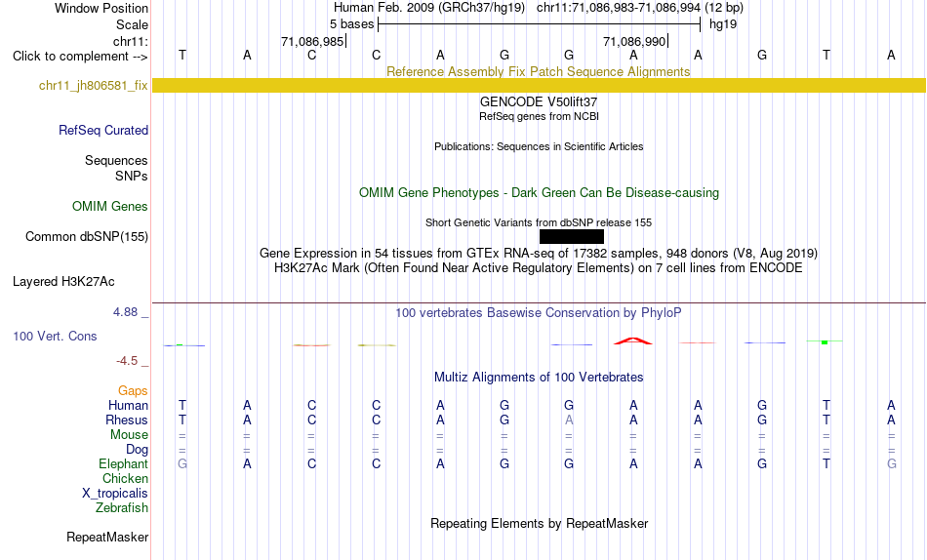Select the Zebrafish species label

[x=122, y=508]
